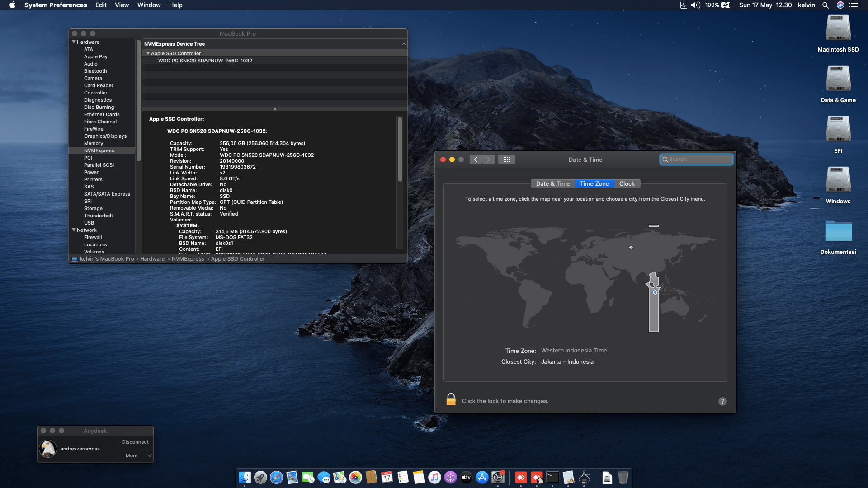
Task: Collapse the Hardware section in sidebar
Action: (x=74, y=42)
